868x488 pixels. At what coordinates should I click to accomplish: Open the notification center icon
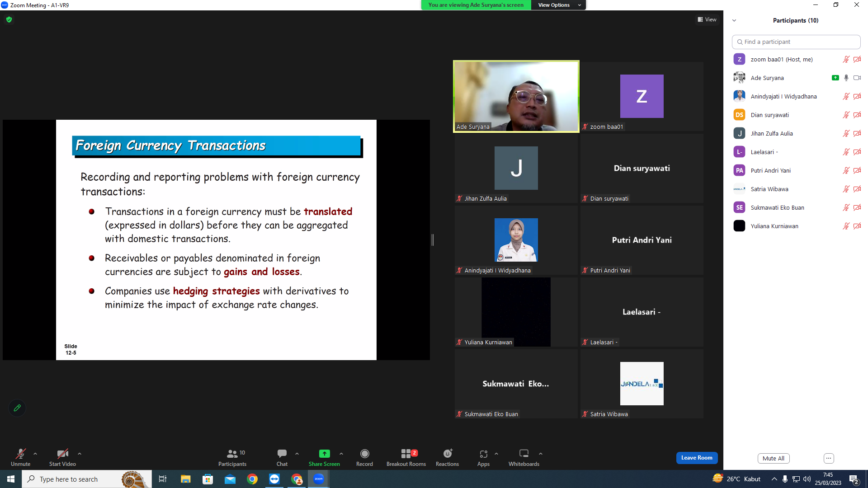(854, 479)
